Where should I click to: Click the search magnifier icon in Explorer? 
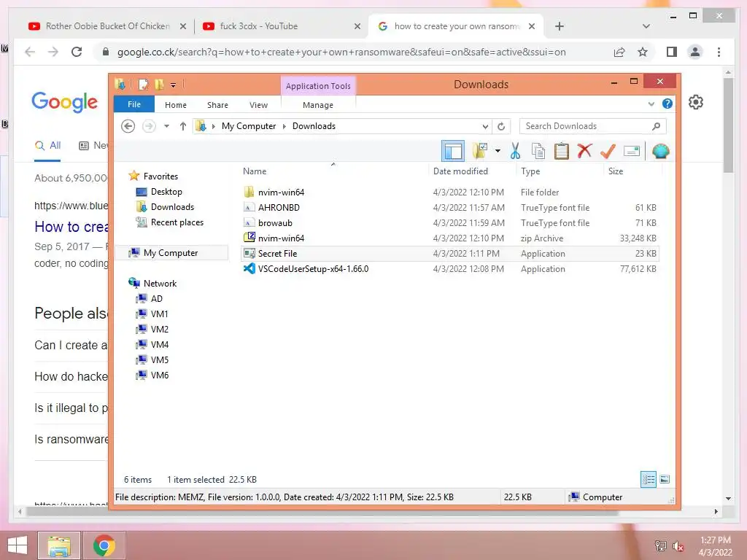coord(656,126)
